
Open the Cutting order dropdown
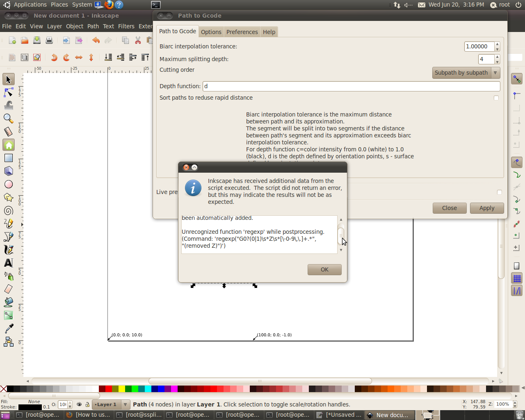pyautogui.click(x=466, y=73)
